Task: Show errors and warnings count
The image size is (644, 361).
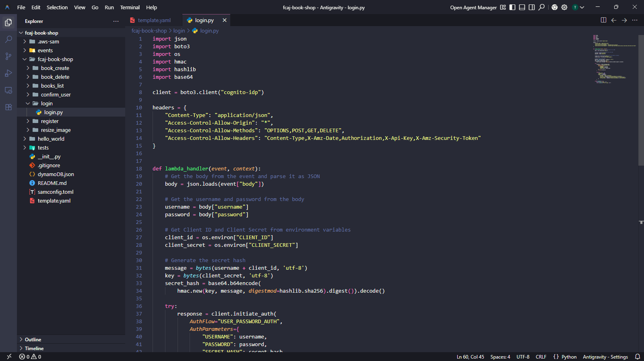Action: click(x=30, y=357)
